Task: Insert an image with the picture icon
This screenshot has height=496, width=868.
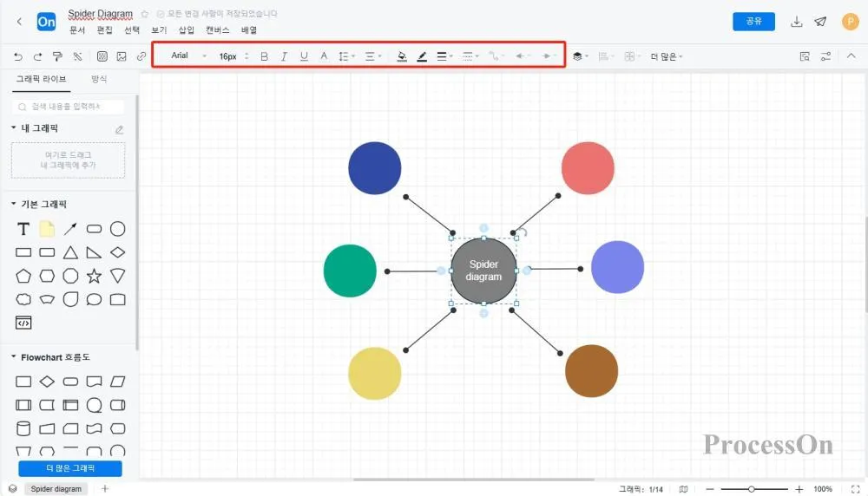Action: [x=122, y=56]
